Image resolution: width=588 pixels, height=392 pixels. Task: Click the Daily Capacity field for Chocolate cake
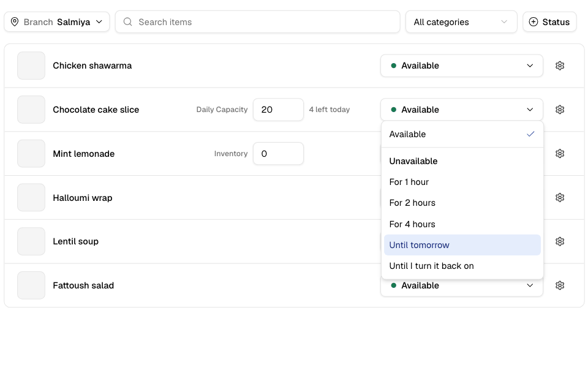click(x=278, y=110)
